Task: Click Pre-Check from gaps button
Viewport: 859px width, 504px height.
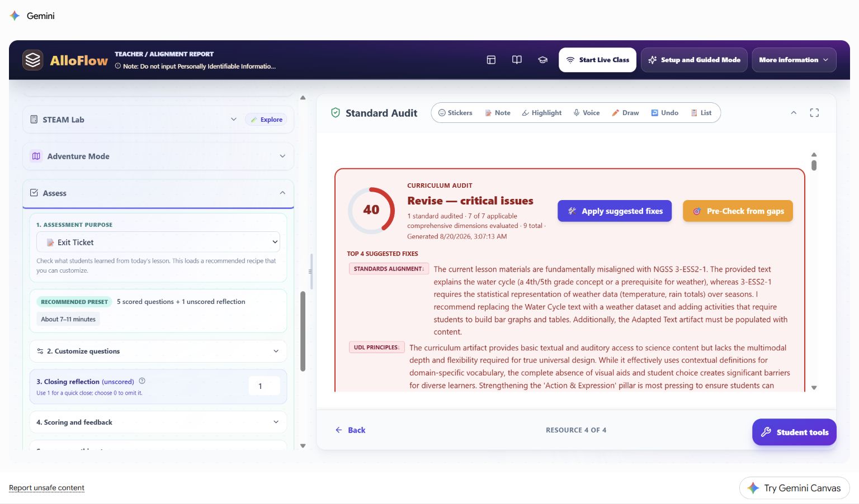Action: [x=738, y=211]
